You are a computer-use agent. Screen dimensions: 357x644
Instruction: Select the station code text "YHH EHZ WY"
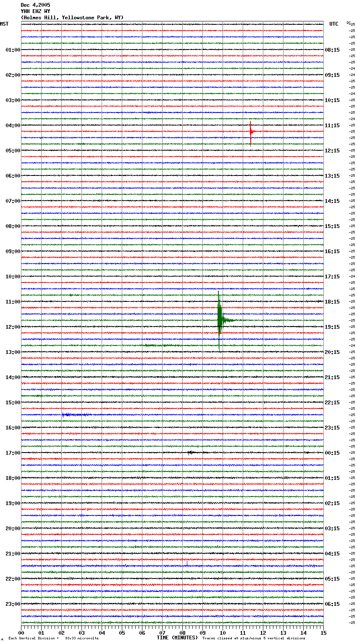35,11
